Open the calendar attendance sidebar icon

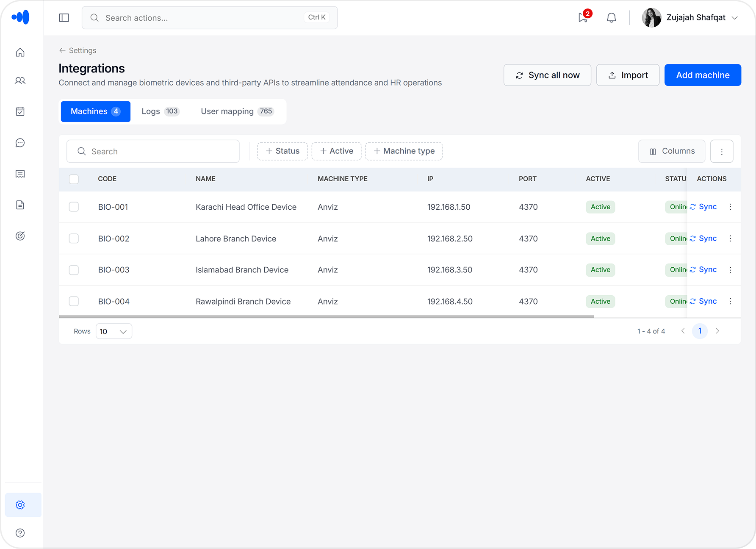(20, 111)
